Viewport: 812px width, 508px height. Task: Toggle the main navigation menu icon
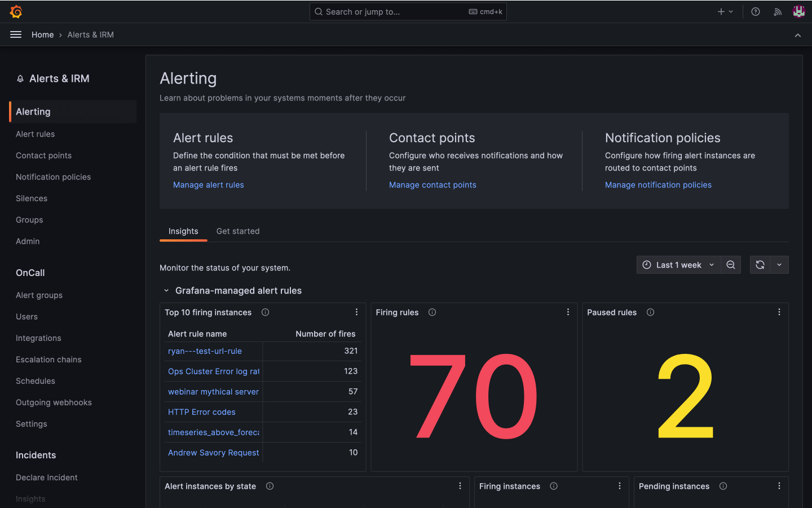point(15,34)
